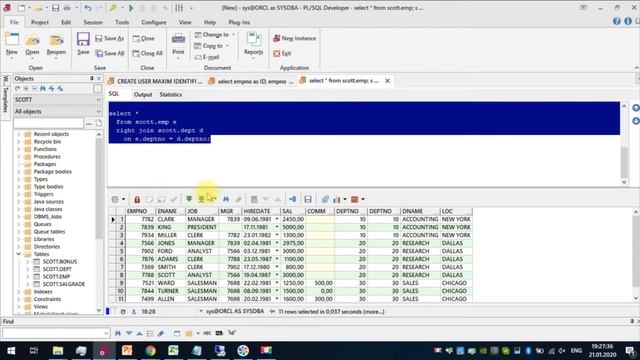Open PowerPoint from the taskbar

(127, 351)
